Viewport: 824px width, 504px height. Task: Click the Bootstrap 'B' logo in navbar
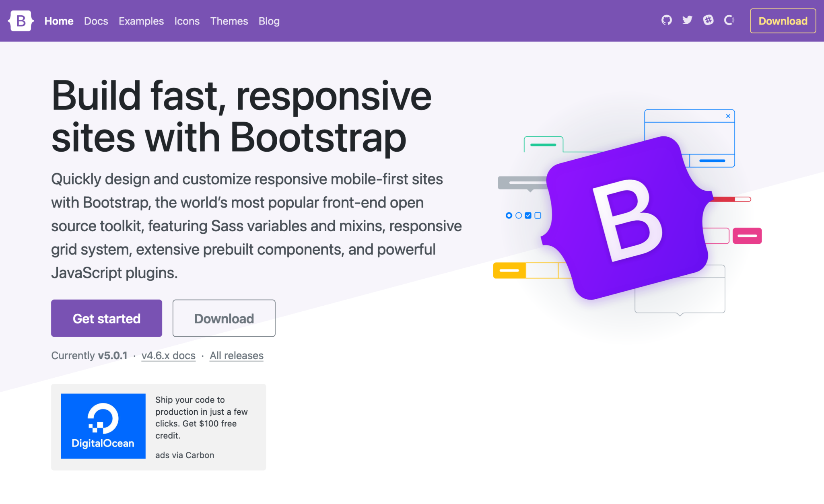click(x=21, y=21)
